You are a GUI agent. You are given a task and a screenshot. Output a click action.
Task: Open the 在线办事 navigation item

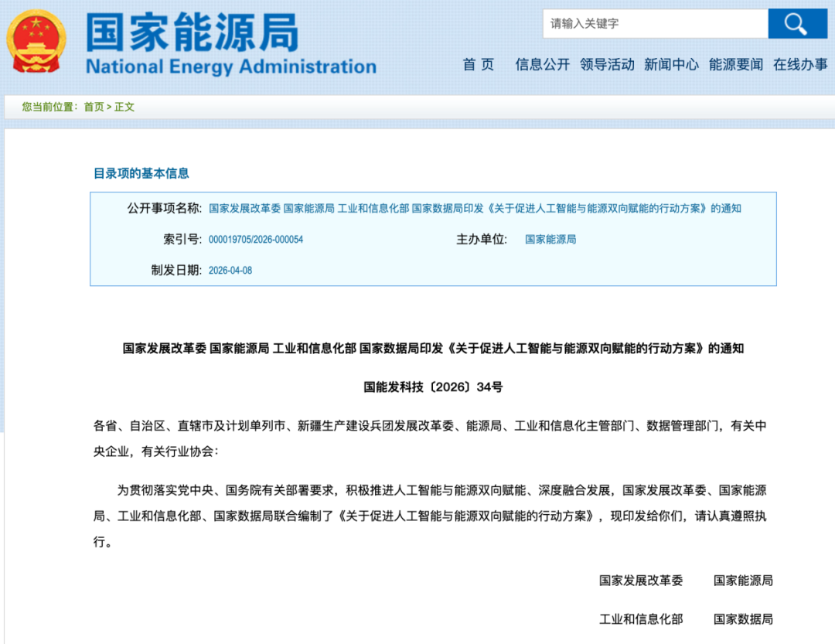(x=800, y=65)
